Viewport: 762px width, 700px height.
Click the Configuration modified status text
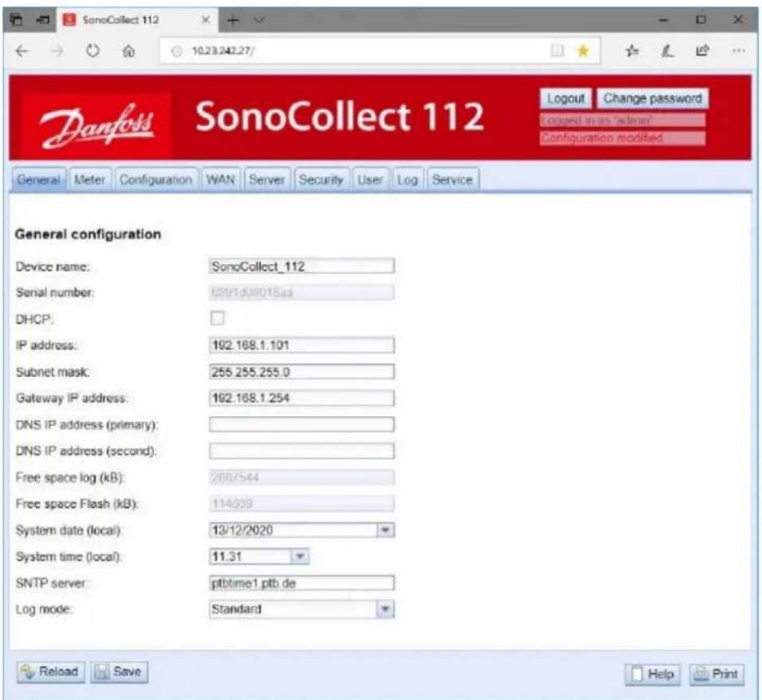click(x=623, y=138)
